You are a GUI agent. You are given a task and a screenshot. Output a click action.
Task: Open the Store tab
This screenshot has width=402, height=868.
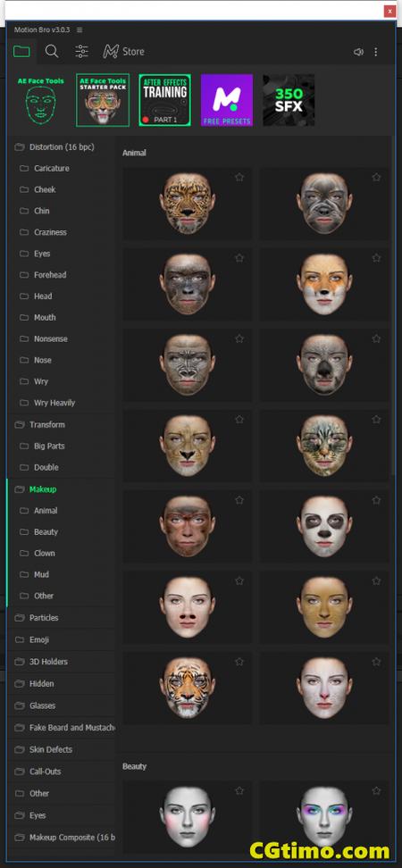[x=123, y=52]
